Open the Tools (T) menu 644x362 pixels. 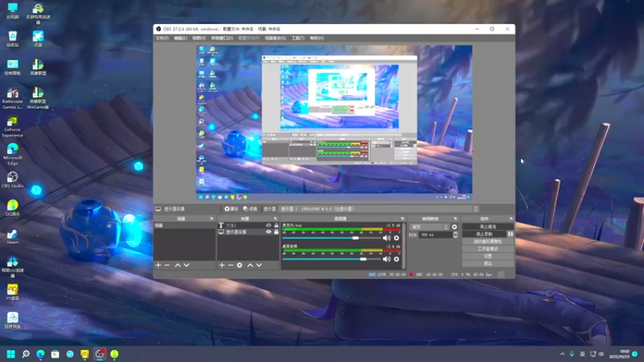pos(298,38)
